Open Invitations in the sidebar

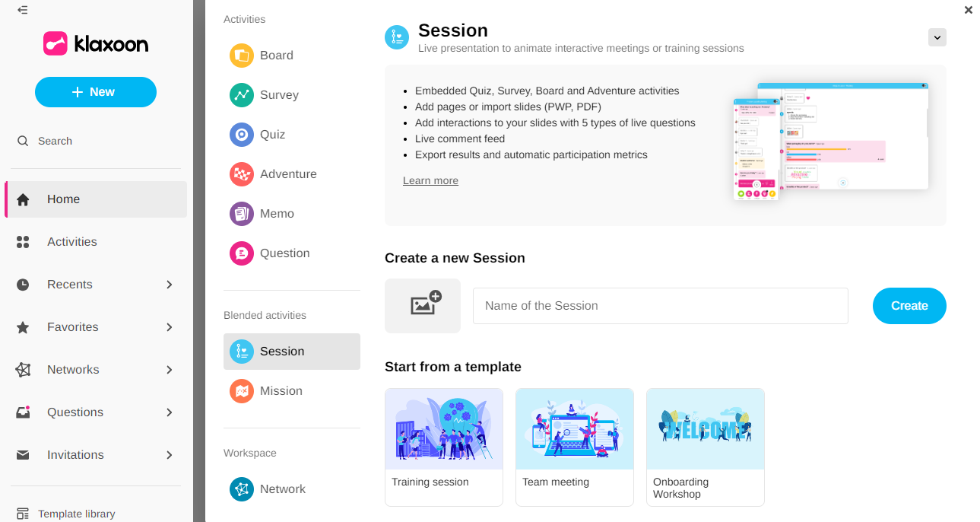pos(75,455)
